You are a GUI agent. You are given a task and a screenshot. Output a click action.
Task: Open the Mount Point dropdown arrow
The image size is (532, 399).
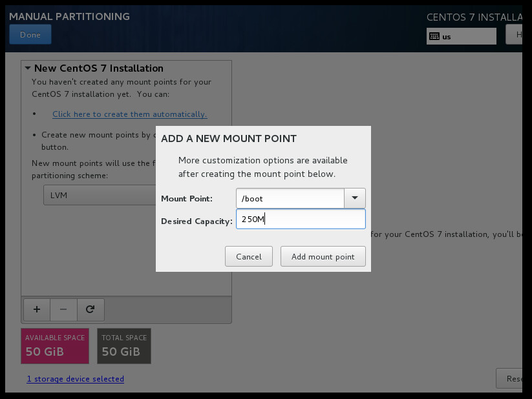354,198
